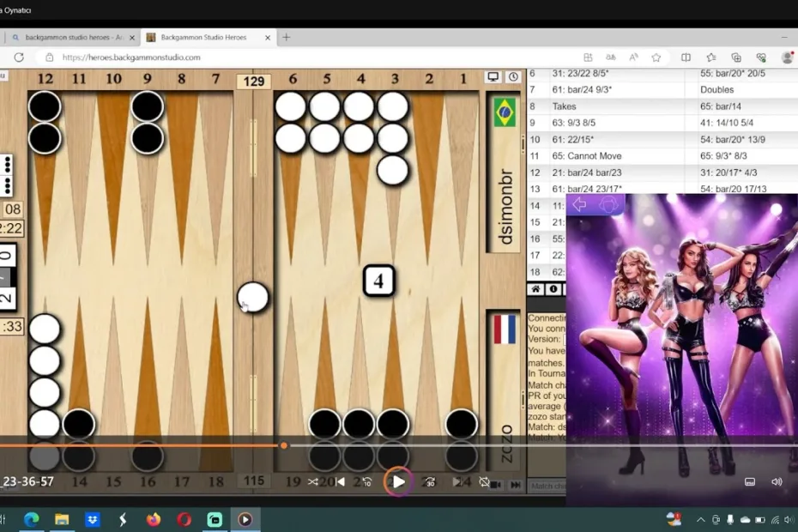Expand the hidden system tray icons
Screen dimensions: 798x532
tap(700, 520)
